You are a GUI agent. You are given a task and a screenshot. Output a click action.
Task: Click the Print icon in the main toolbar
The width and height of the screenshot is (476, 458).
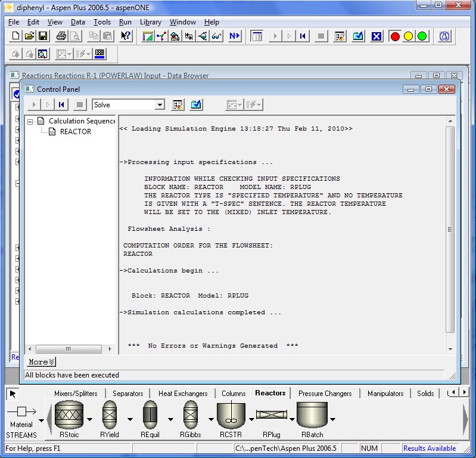(61, 36)
